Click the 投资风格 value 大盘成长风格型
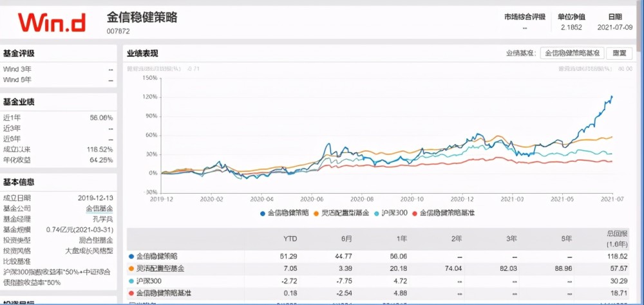The image size is (644, 305). pyautogui.click(x=89, y=251)
